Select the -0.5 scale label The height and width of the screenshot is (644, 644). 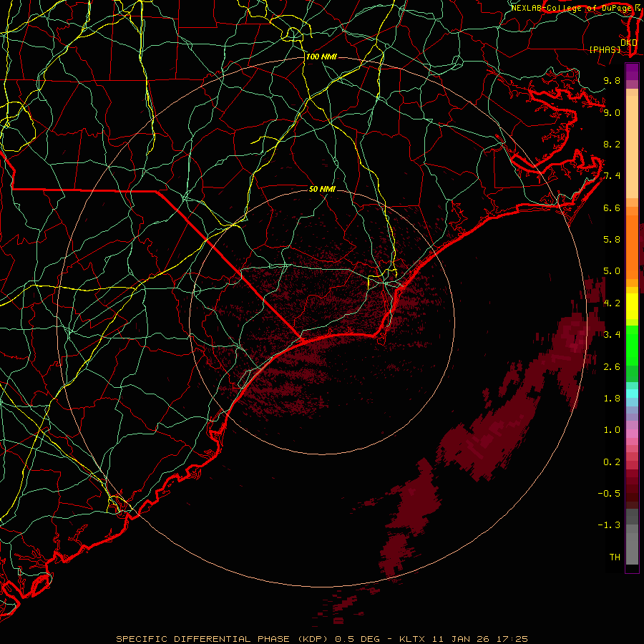[609, 494]
